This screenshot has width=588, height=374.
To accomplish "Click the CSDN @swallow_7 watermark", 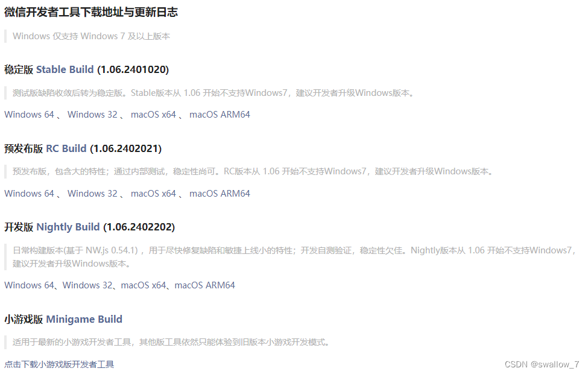I will pyautogui.click(x=542, y=364).
